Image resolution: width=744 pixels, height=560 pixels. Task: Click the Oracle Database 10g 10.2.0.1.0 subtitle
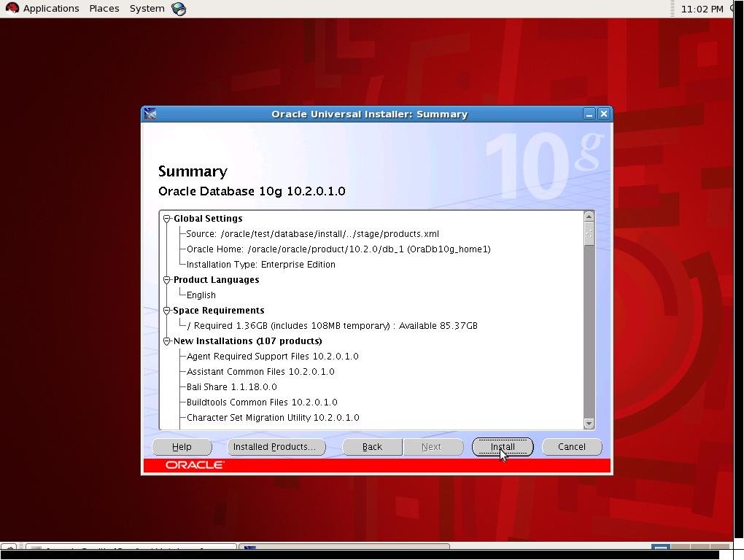click(252, 191)
